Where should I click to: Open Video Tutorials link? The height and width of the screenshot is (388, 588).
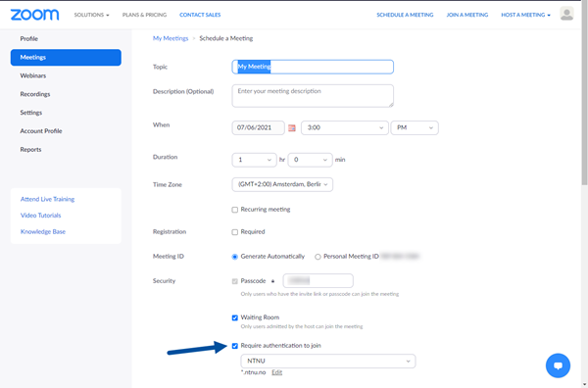(40, 216)
